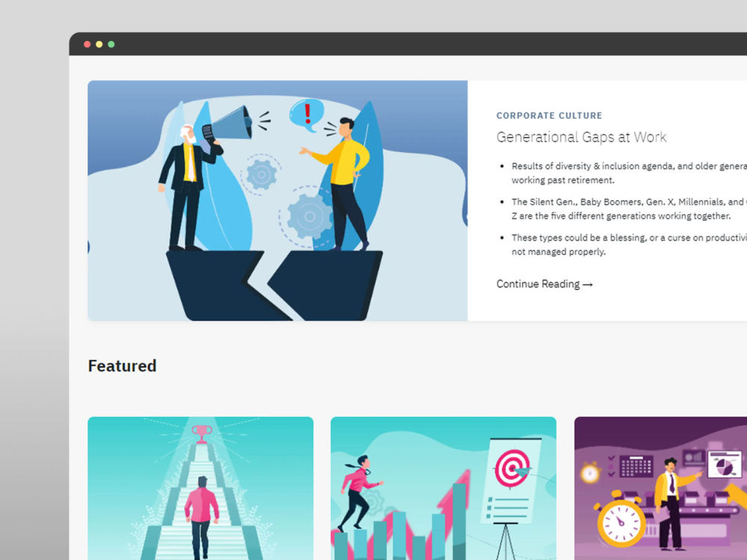Click the yellow minimize window dot
This screenshot has width=747, height=560.
tap(99, 44)
